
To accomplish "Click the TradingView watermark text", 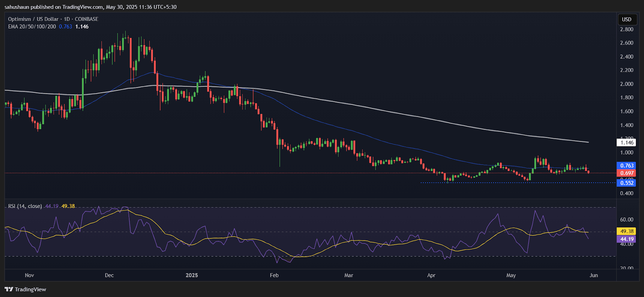I will click(x=30, y=289).
